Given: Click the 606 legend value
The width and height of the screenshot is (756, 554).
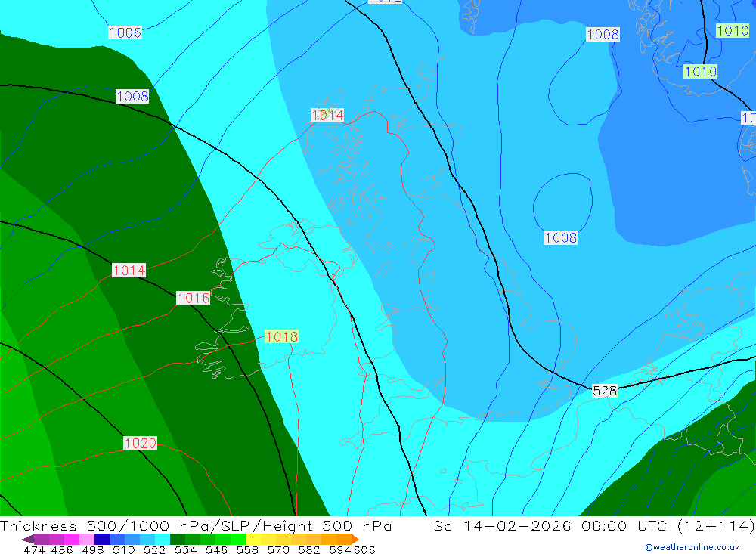Looking at the screenshot, I should pyautogui.click(x=364, y=550).
